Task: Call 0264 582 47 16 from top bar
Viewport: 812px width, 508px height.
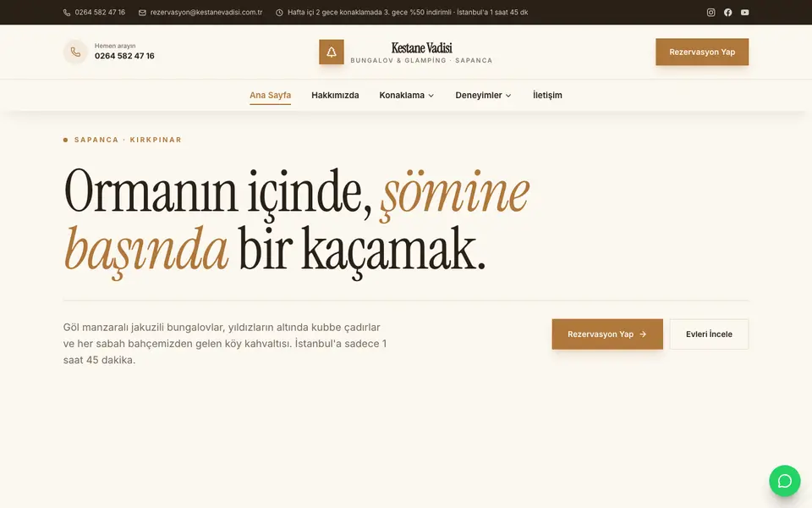Action: (x=100, y=13)
